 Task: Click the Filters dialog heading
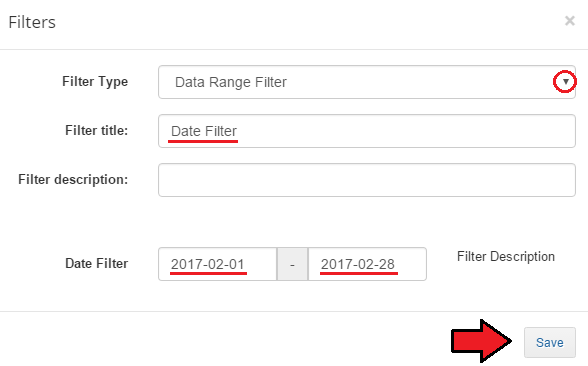point(32,22)
